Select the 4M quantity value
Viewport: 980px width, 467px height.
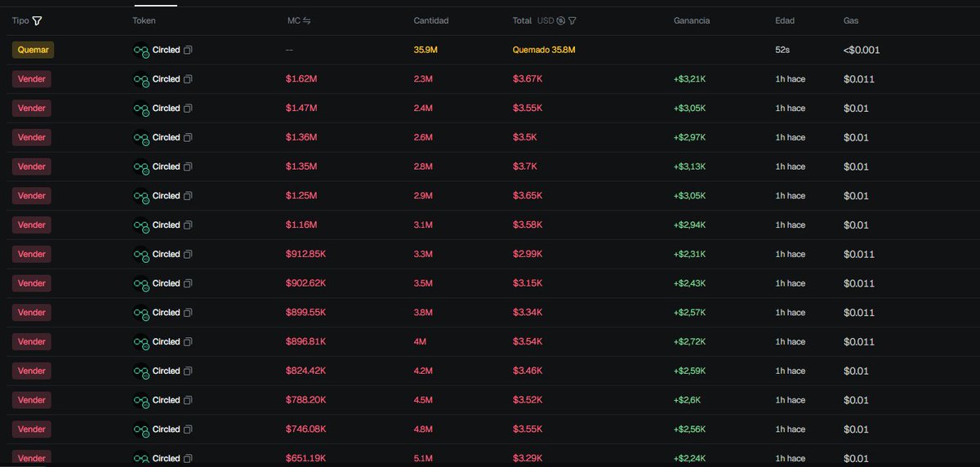421,342
